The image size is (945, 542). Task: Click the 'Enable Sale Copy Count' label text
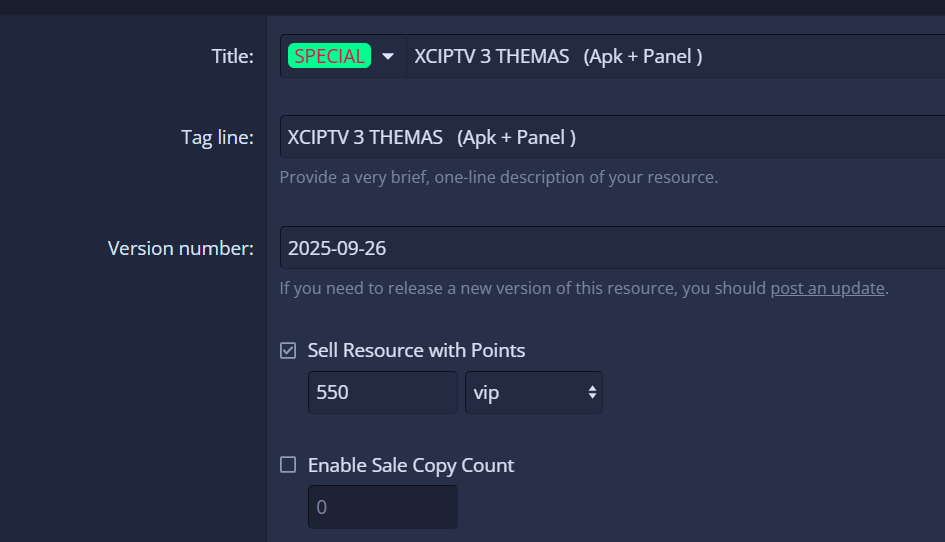coord(411,465)
